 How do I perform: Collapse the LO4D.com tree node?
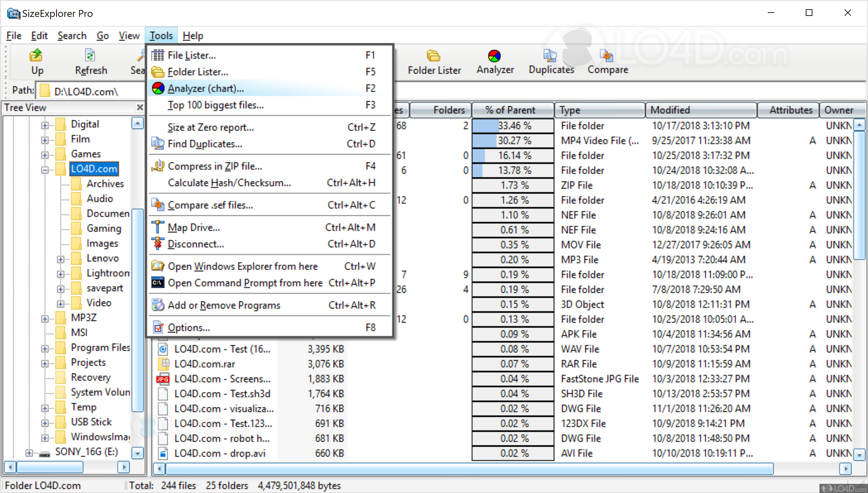click(45, 170)
